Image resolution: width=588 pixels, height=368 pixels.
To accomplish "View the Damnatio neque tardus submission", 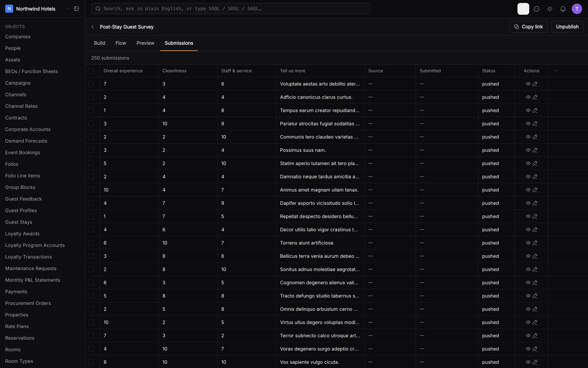I will (528, 177).
